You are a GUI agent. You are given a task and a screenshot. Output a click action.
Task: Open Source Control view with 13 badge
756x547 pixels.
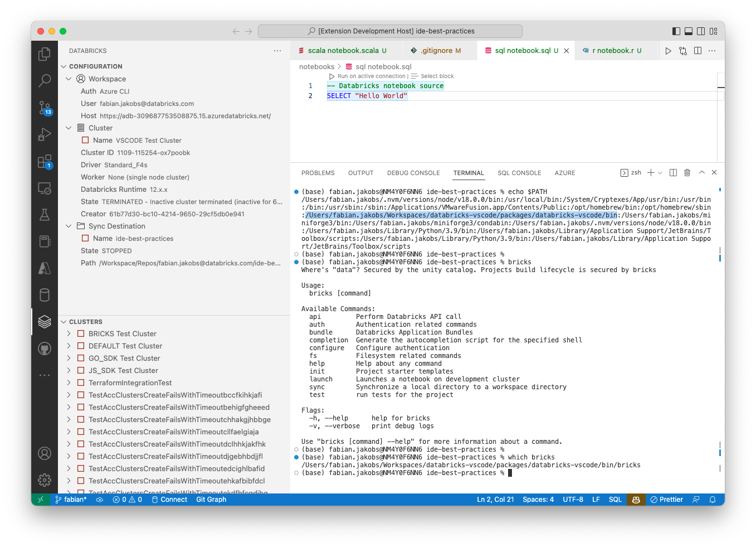(45, 108)
